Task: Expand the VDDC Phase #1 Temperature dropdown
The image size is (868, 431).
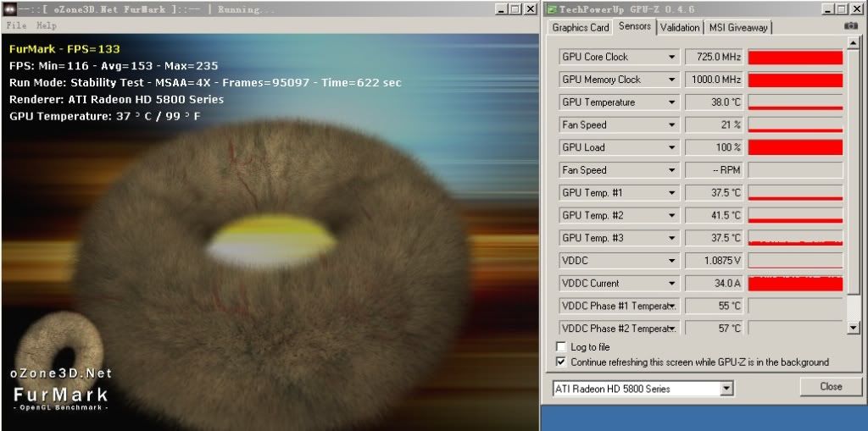Action: pyautogui.click(x=671, y=306)
